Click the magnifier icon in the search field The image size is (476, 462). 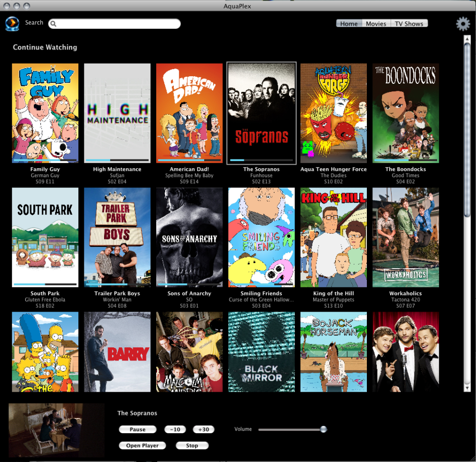point(53,24)
